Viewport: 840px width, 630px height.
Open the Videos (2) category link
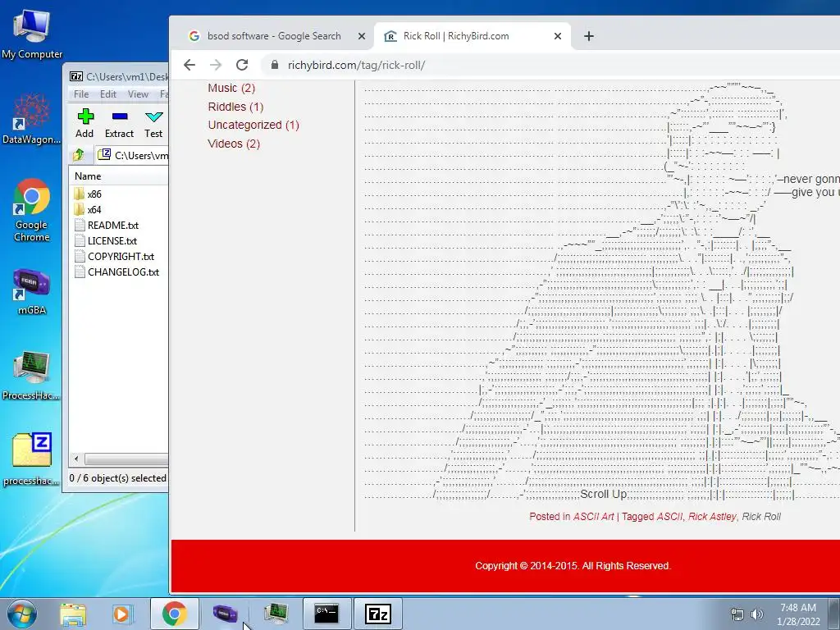[x=234, y=144]
